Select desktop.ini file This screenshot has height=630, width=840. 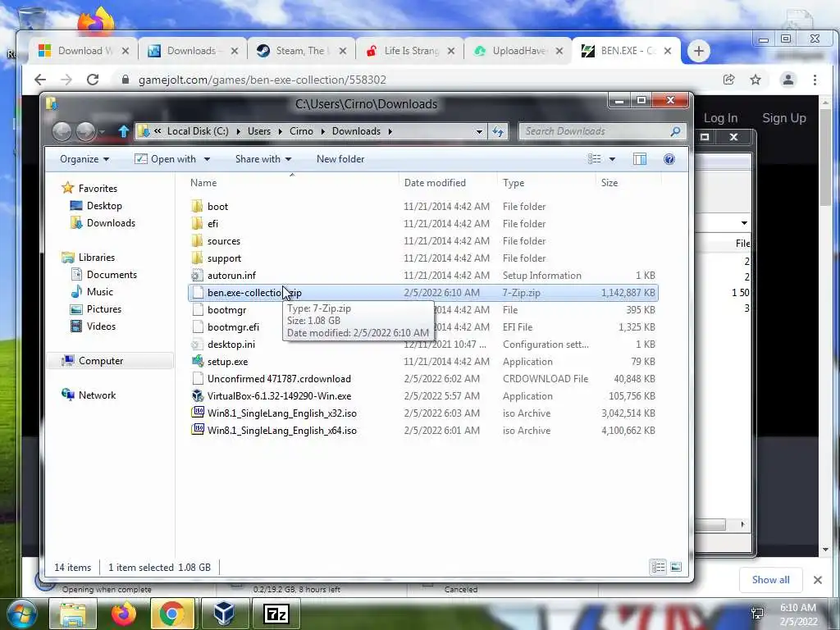click(231, 345)
